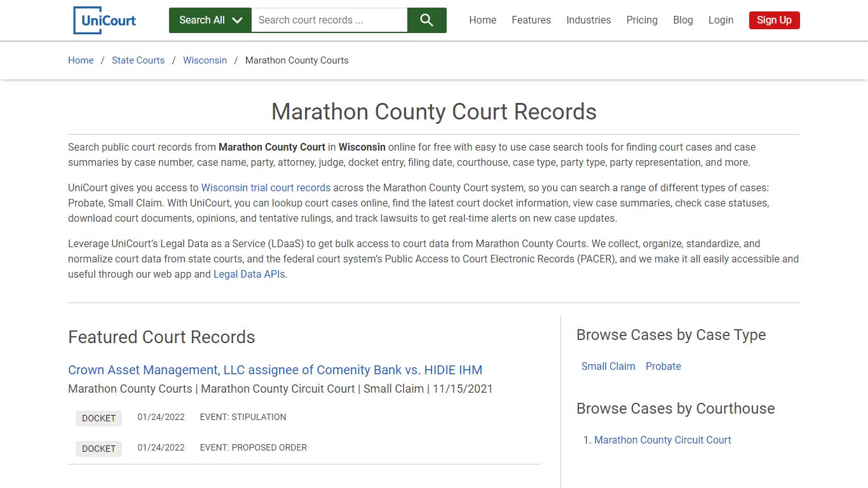Click the red Sign Up button
The height and width of the screenshot is (488, 868).
point(774,20)
